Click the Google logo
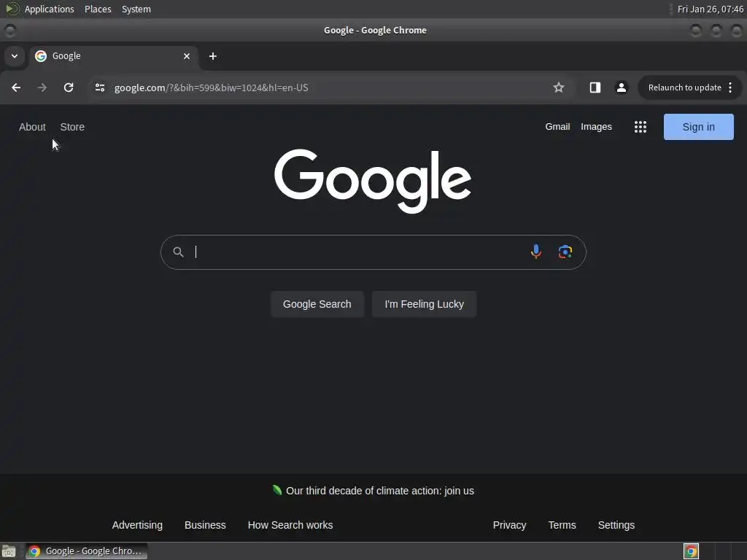The width and height of the screenshot is (747, 560). click(373, 181)
